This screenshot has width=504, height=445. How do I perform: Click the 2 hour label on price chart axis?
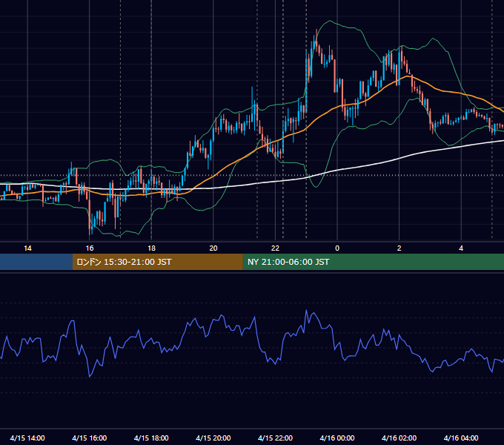(399, 248)
